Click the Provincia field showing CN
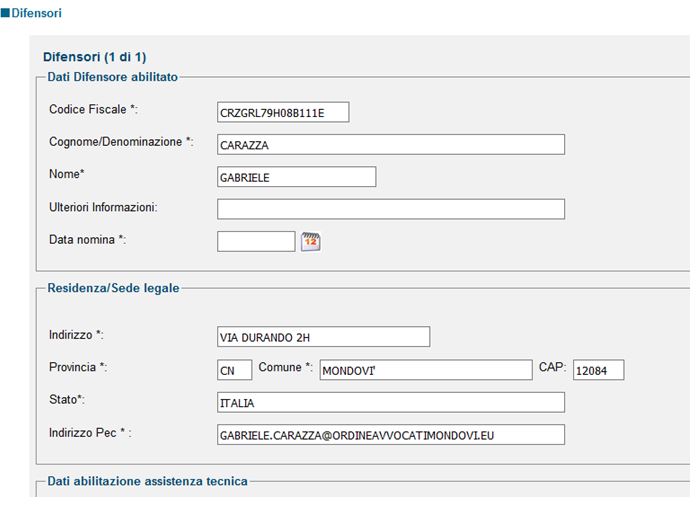This screenshot has width=699, height=514. (x=234, y=370)
